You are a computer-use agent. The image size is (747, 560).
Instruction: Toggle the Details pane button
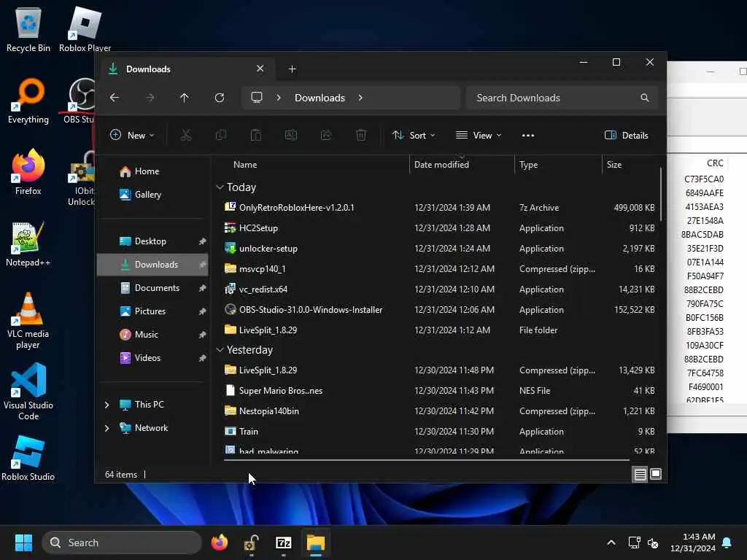[x=626, y=135]
